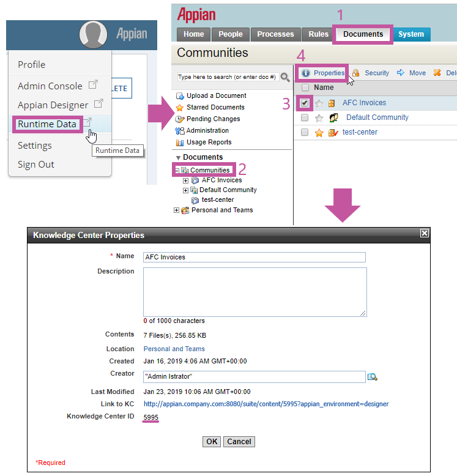Click Move arrow icon in toolbar
457x476 pixels.
[401, 73]
